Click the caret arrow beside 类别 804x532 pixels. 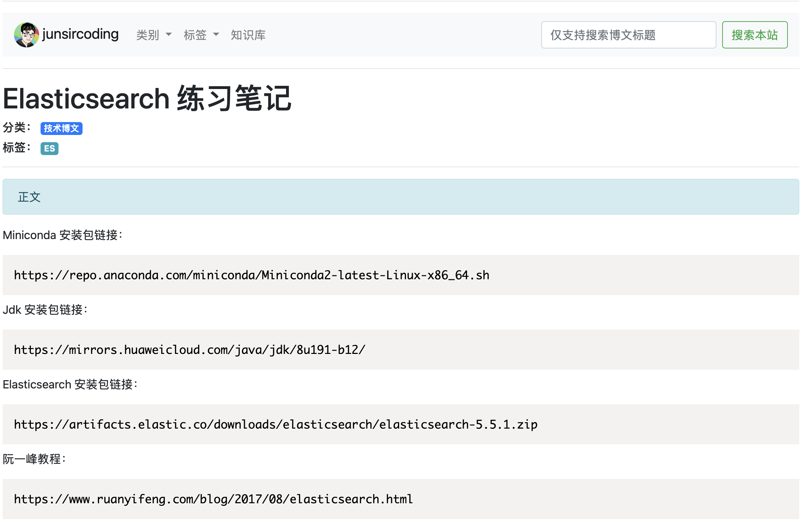tap(169, 35)
